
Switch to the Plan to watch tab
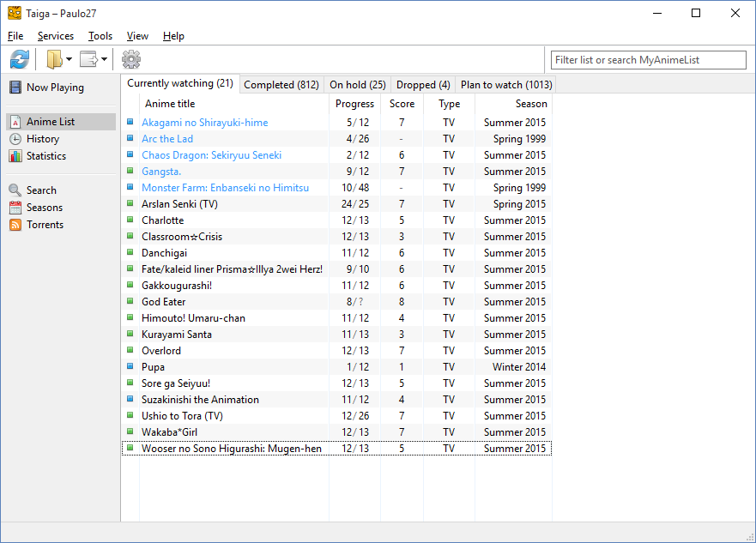(505, 85)
